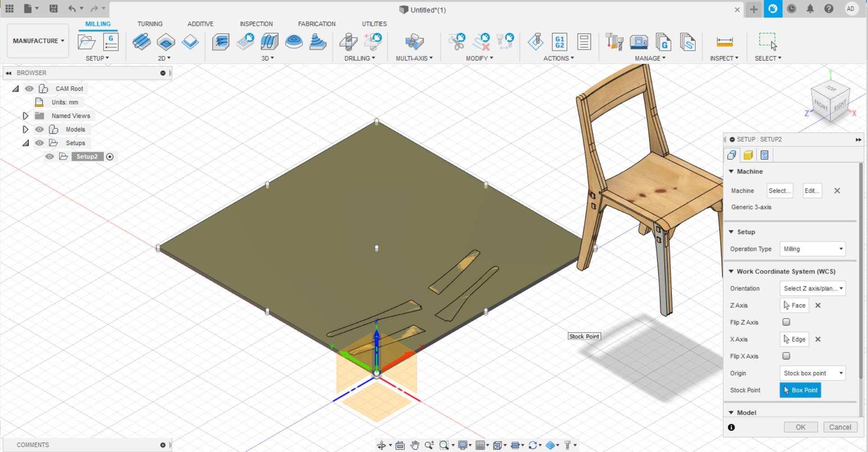Activate Setup2 radio button
868x452 pixels.
(x=110, y=156)
